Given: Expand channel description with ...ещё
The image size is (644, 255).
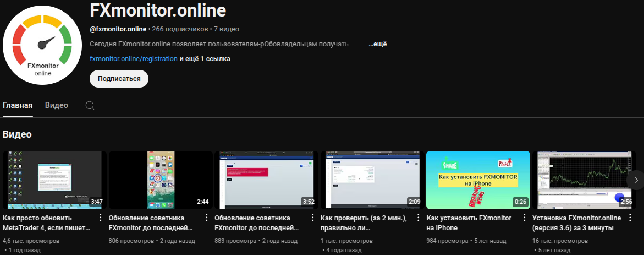Looking at the screenshot, I should coord(377,44).
